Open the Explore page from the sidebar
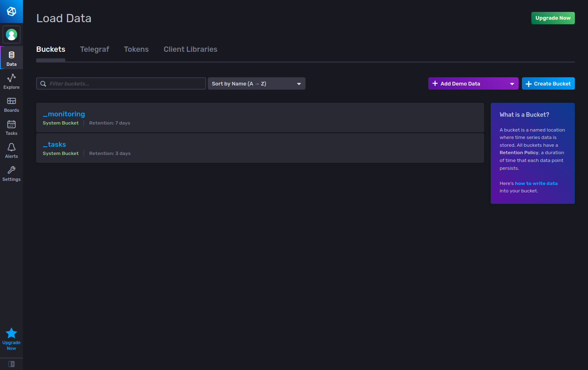This screenshot has height=370, width=588. click(x=11, y=81)
